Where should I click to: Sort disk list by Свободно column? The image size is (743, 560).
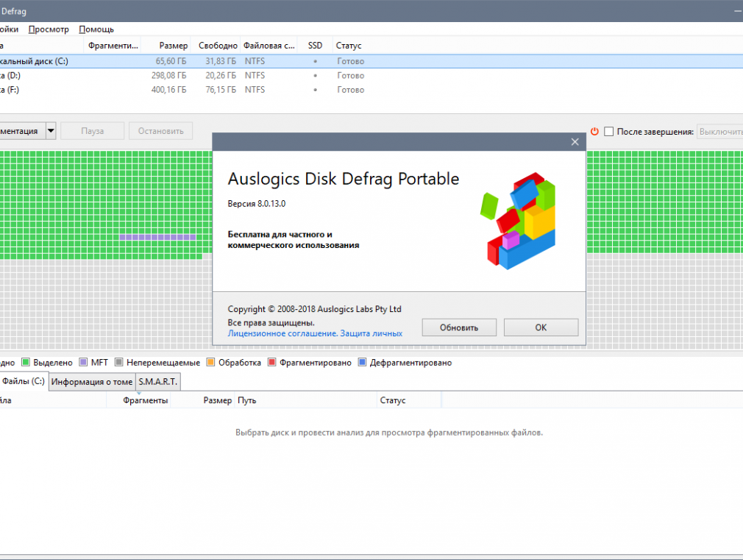click(x=216, y=46)
